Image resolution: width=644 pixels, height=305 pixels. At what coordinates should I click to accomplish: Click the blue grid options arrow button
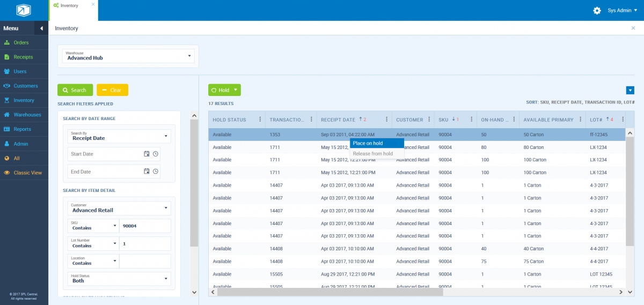click(x=630, y=90)
